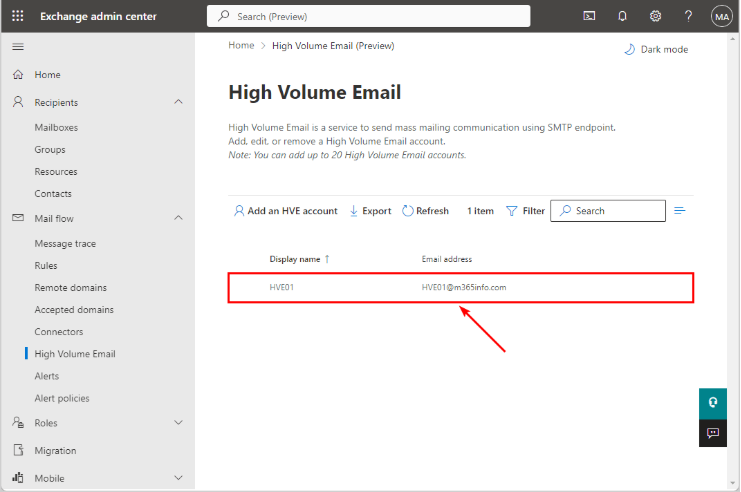
Task: Open the MA account profile avatar
Action: pos(721,16)
